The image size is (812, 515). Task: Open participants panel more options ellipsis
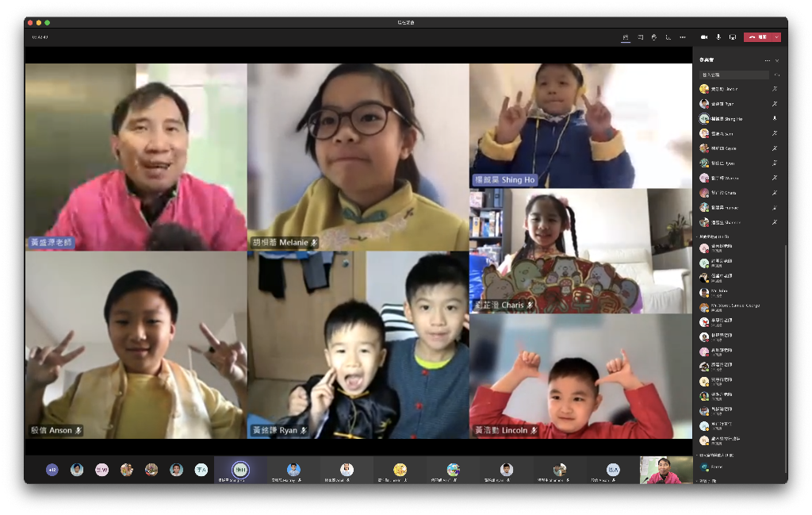click(767, 60)
